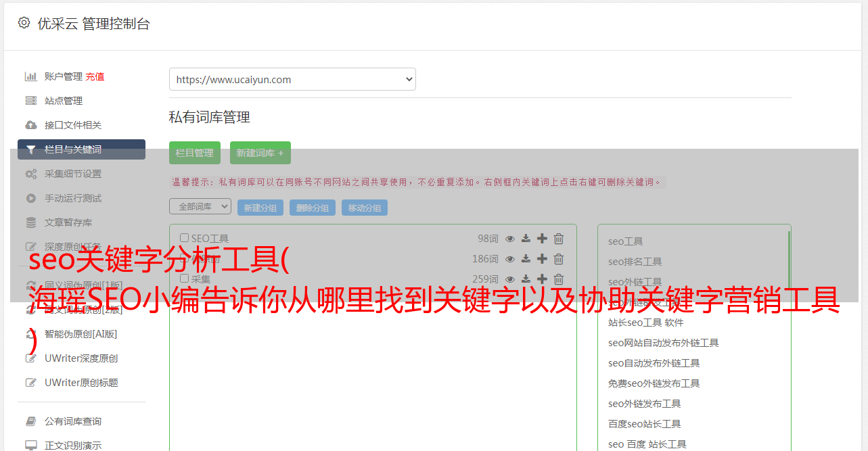Image resolution: width=868 pixels, height=451 pixels.
Task: Click the trash icon on the 186词 row
Action: point(559,259)
